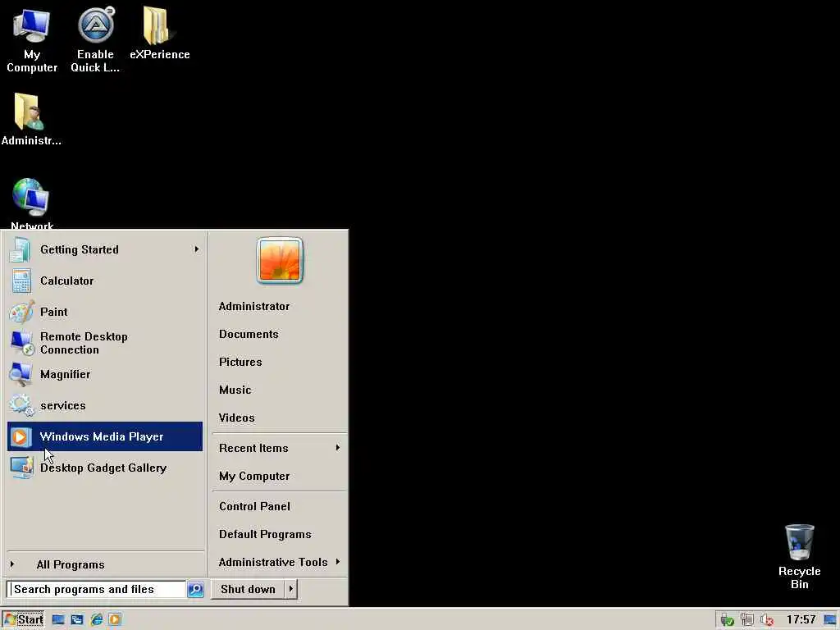Click the user account picture

(280, 260)
